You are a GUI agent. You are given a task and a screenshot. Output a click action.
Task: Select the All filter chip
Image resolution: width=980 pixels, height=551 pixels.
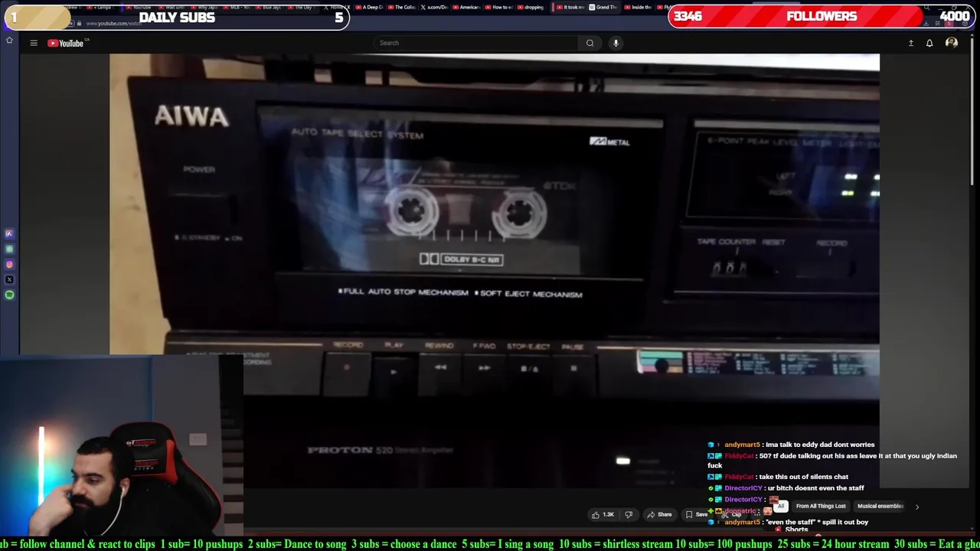[780, 506]
